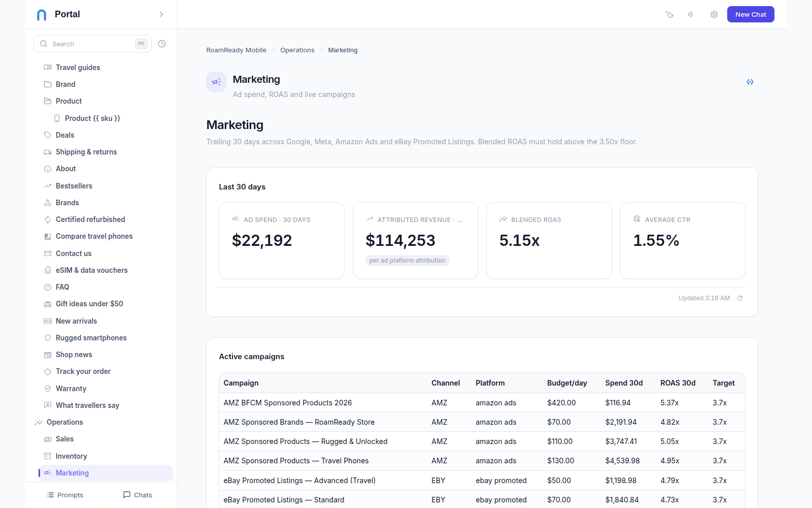The height and width of the screenshot is (508, 812).
Task: Go to Operations breadcrumb link
Action: (x=297, y=50)
